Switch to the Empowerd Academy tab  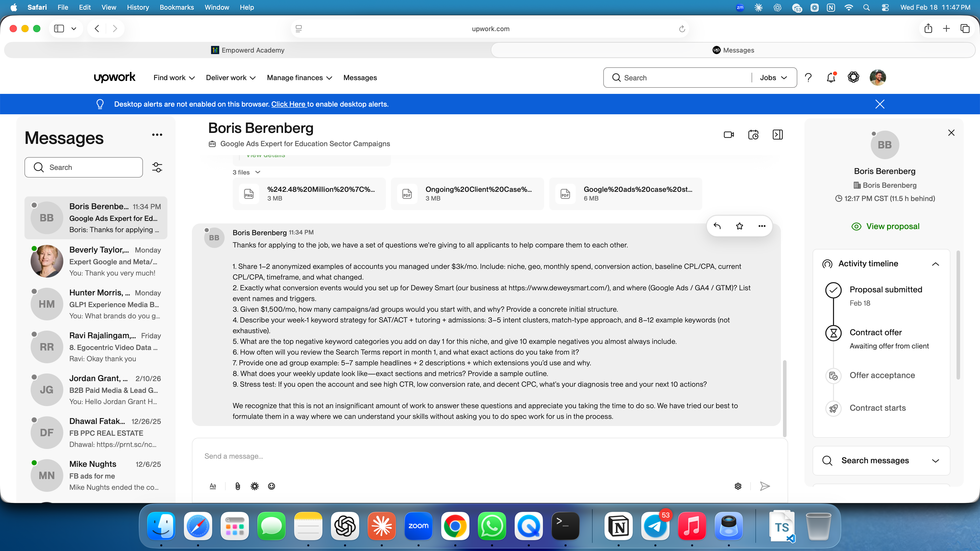tap(248, 50)
